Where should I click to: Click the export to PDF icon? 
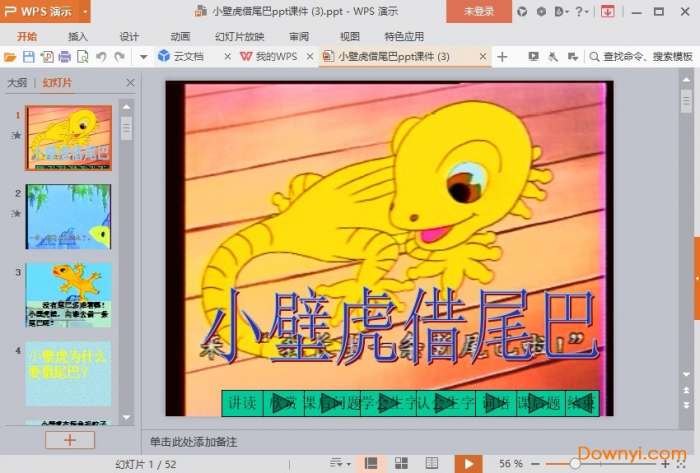pyautogui.click(x=47, y=57)
